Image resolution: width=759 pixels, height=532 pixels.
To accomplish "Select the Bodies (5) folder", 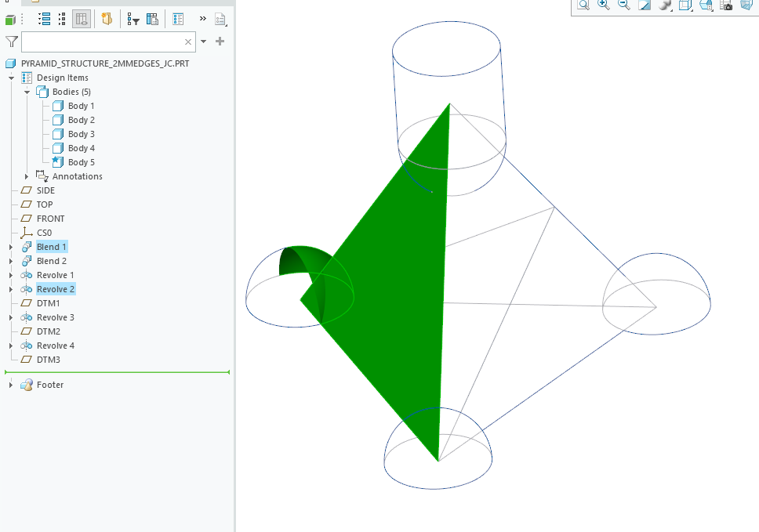I will tap(71, 92).
